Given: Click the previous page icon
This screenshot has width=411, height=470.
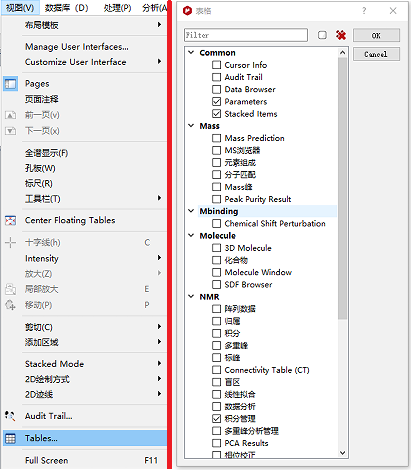Looking at the screenshot, I should (10, 115).
